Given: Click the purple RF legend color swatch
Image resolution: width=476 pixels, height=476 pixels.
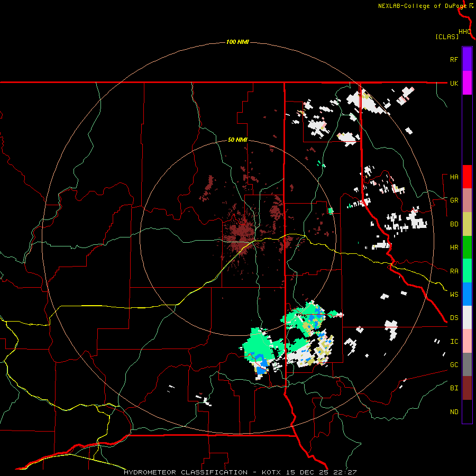Looking at the screenshot, I should tap(467, 59).
